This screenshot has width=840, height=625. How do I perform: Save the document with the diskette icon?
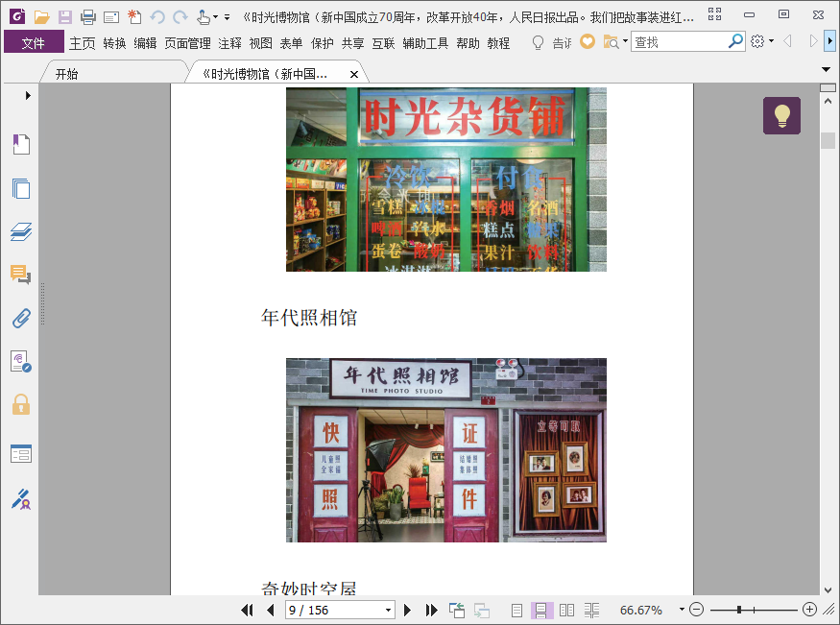click(x=65, y=17)
